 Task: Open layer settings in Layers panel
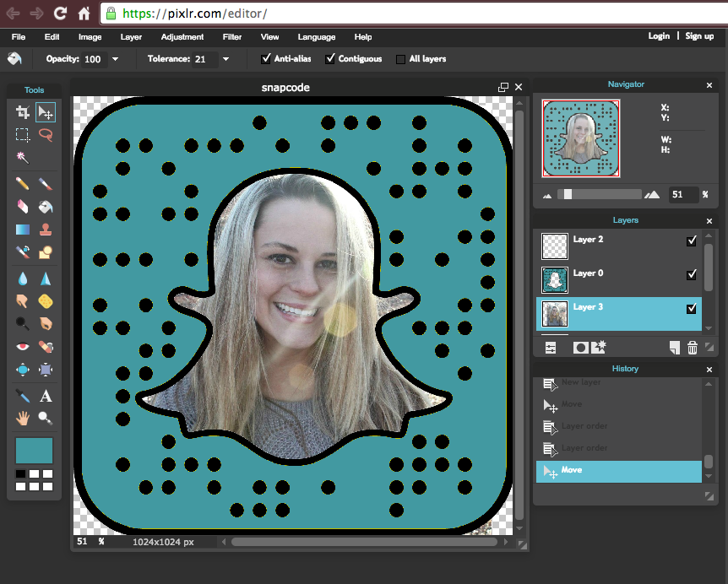tap(551, 348)
